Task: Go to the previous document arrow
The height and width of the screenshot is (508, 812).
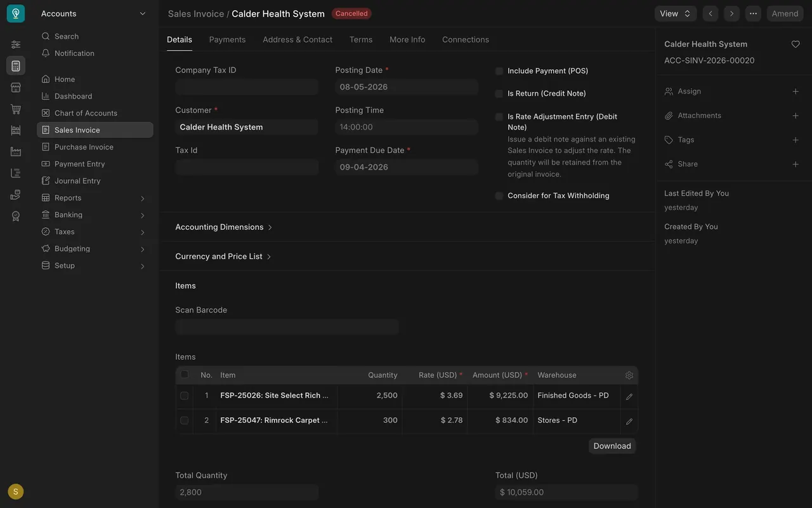Action: coord(710,13)
